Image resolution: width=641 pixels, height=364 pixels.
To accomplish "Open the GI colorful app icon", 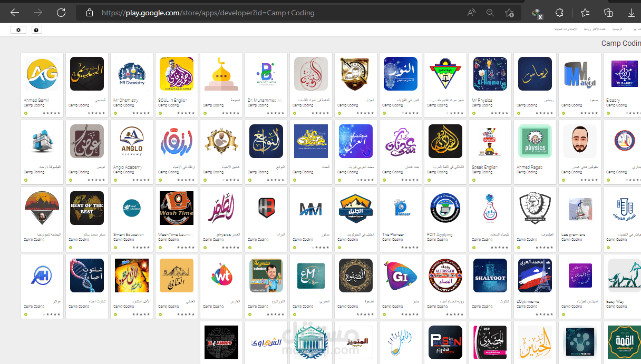I will coord(401,276).
